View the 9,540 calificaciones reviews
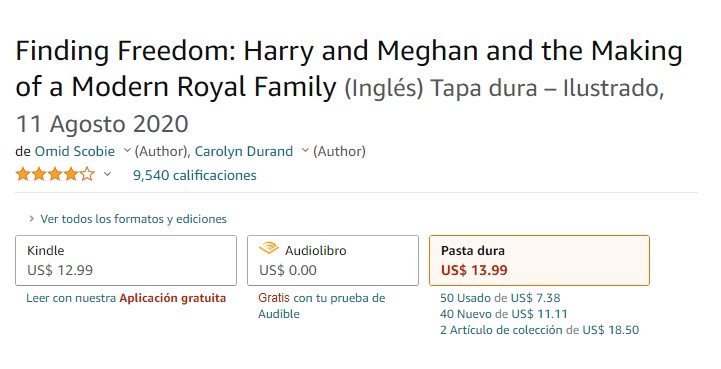Image resolution: width=721 pixels, height=369 pixels. (x=195, y=175)
